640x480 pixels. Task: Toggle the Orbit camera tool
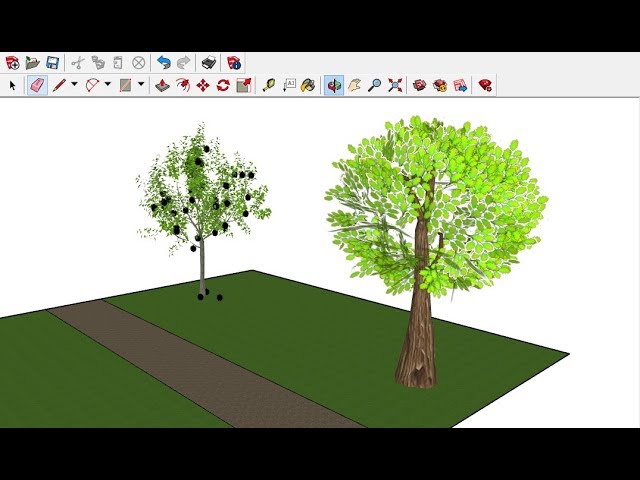click(x=334, y=85)
